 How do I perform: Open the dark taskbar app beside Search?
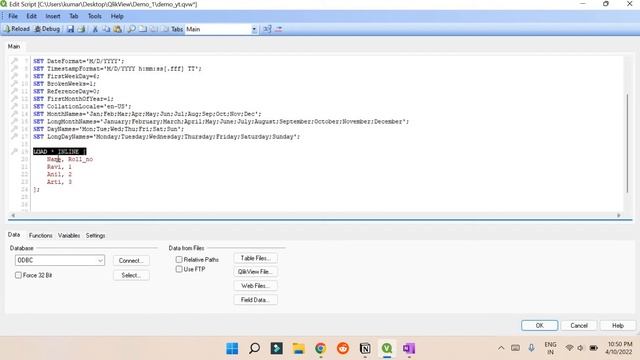click(276, 348)
